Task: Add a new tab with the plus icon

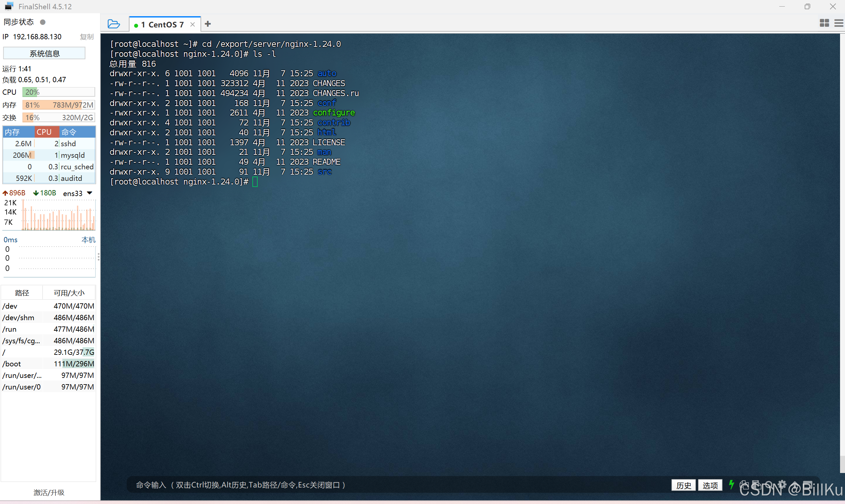Action: point(208,24)
